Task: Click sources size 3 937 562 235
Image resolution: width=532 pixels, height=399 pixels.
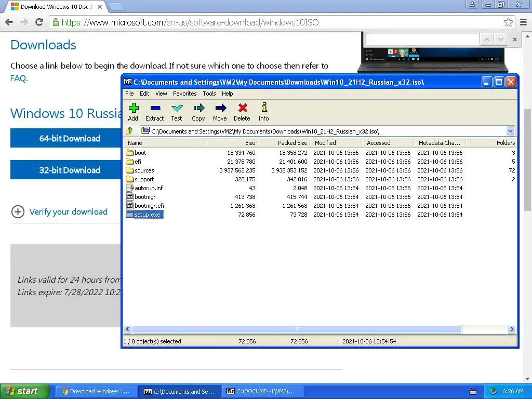Action: point(237,170)
